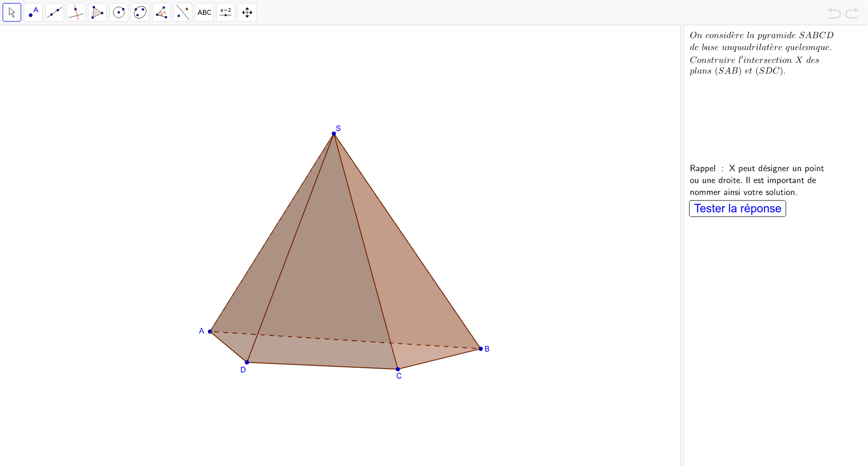Screen dimensions: 868x467
Task: Click the Rappel reminder text
Action: point(757,180)
